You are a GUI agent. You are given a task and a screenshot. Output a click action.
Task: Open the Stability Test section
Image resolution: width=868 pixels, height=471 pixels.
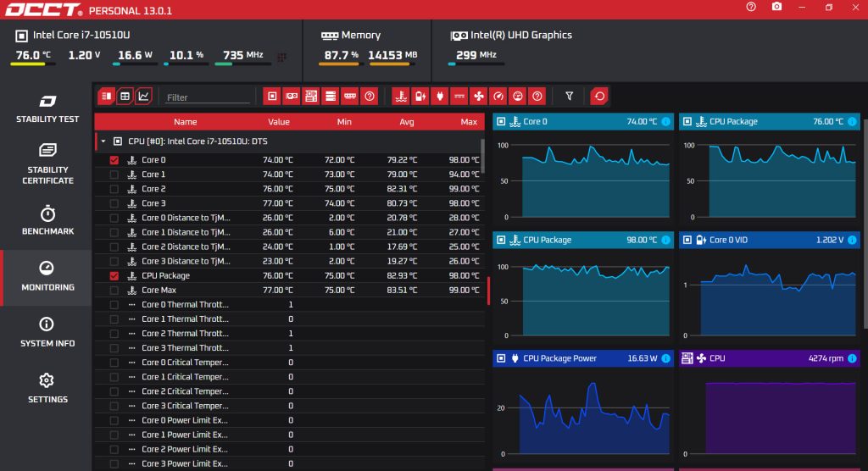tap(47, 108)
